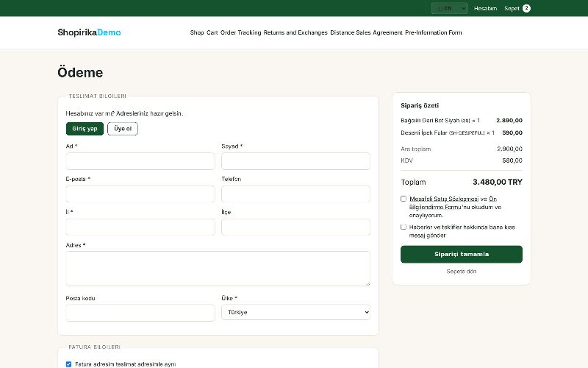The image size is (588, 368).
Task: Focus the Soyad input field
Action: [x=296, y=161]
